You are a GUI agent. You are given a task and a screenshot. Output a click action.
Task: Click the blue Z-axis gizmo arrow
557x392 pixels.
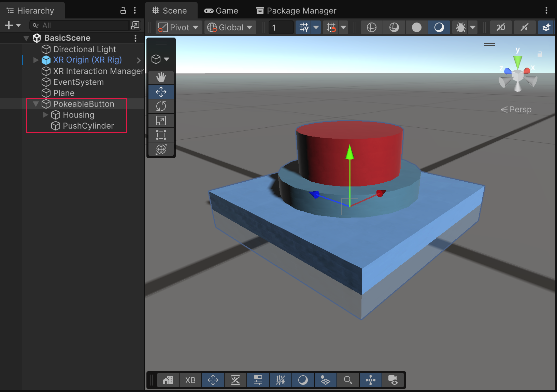[315, 195]
